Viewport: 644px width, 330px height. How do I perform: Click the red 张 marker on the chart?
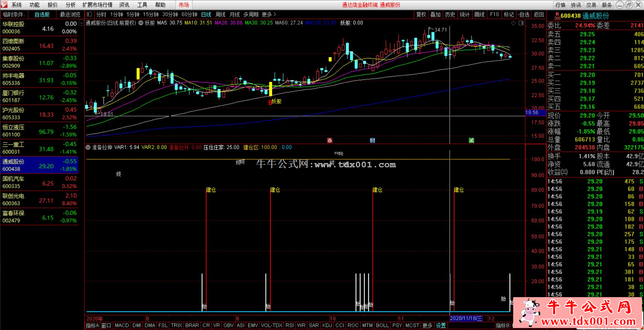point(330,141)
